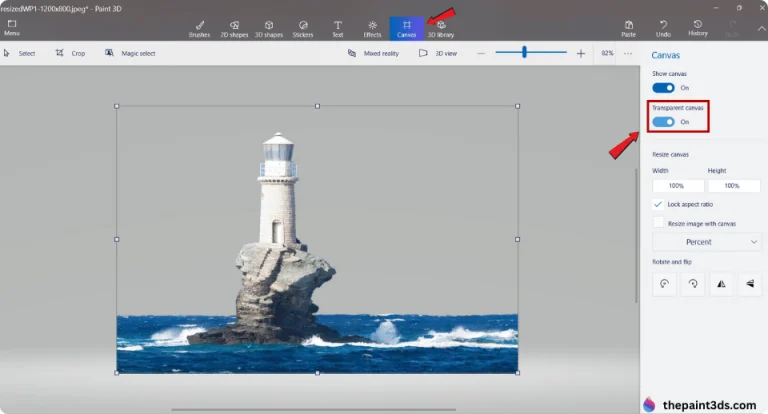Open the Percent units dropdown

click(x=706, y=242)
